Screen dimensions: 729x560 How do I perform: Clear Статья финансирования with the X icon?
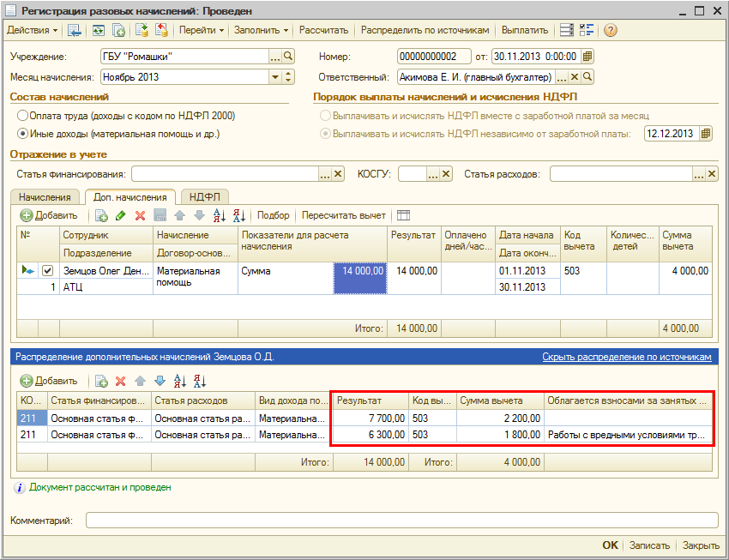click(x=338, y=174)
